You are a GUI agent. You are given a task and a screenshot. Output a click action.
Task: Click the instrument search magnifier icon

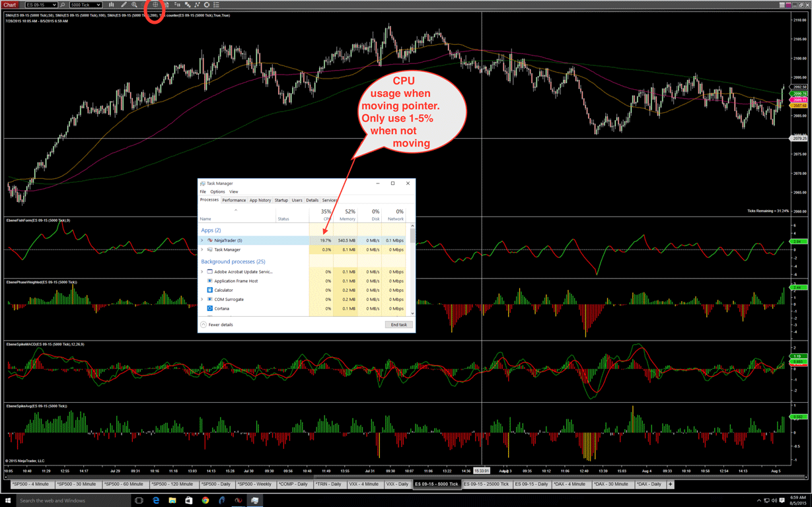click(63, 5)
